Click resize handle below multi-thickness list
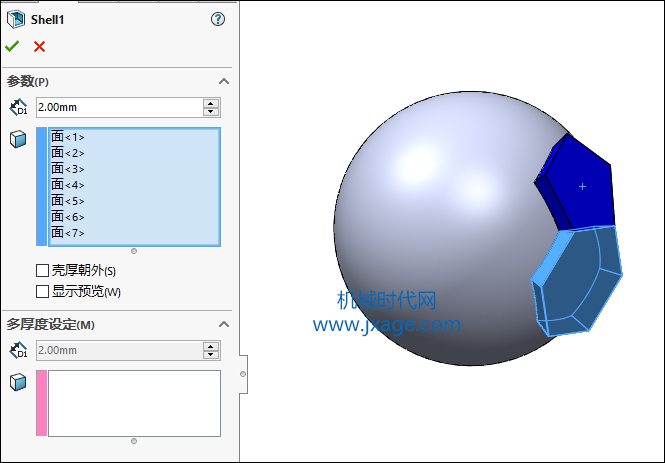This screenshot has height=463, width=665. pos(134,441)
